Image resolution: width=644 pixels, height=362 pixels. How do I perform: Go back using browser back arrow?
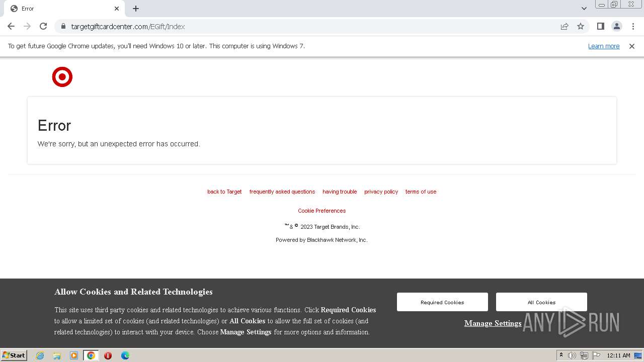[11, 26]
